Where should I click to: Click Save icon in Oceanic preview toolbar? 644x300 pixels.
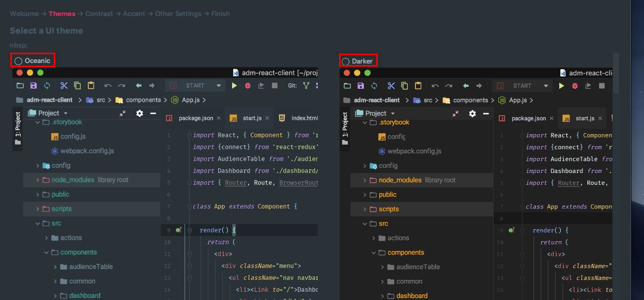coord(34,86)
